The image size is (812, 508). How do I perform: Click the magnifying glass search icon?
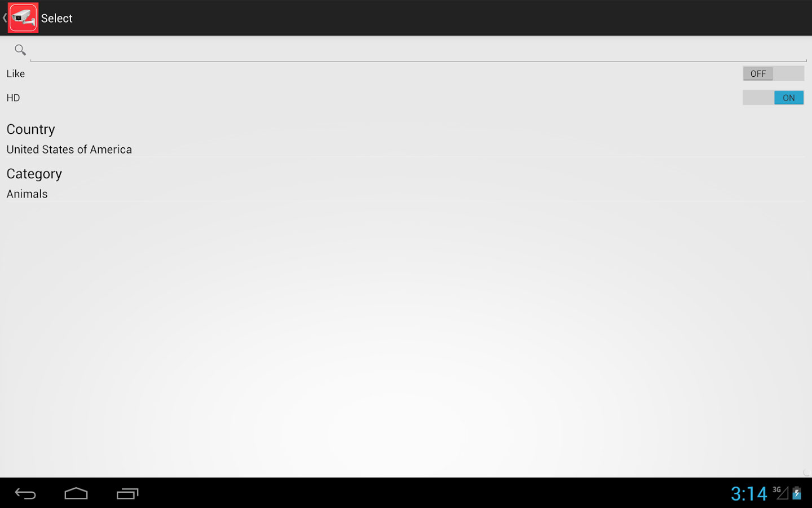tap(20, 50)
